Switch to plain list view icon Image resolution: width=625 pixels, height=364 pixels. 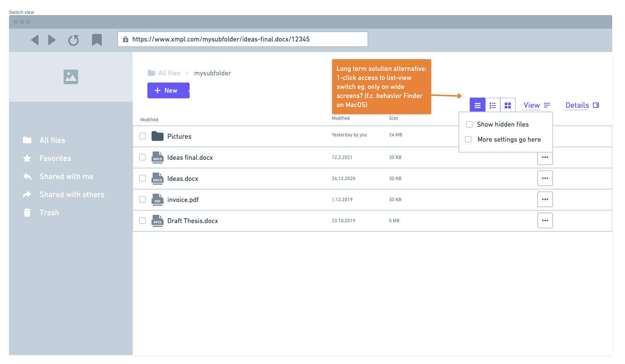[478, 105]
